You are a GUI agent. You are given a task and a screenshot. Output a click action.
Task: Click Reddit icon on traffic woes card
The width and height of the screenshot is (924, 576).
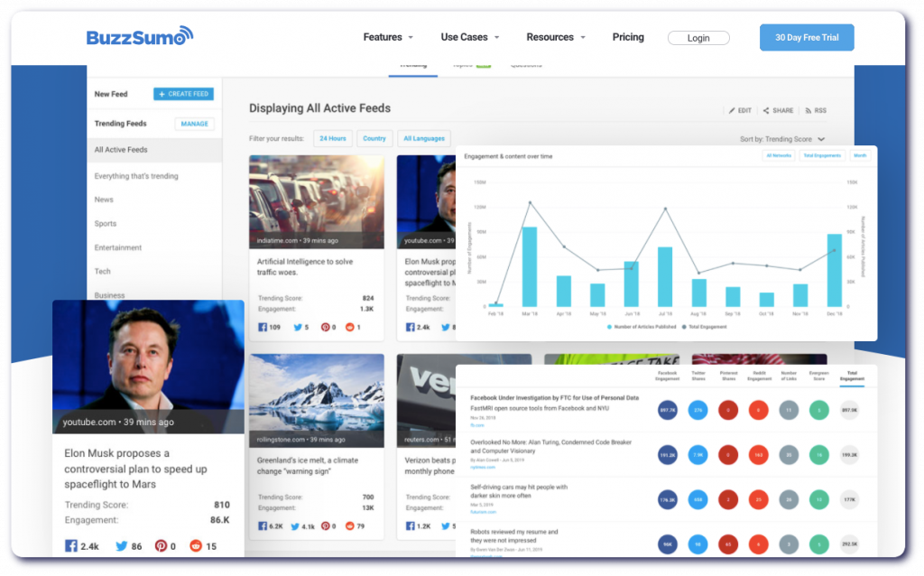tap(349, 327)
